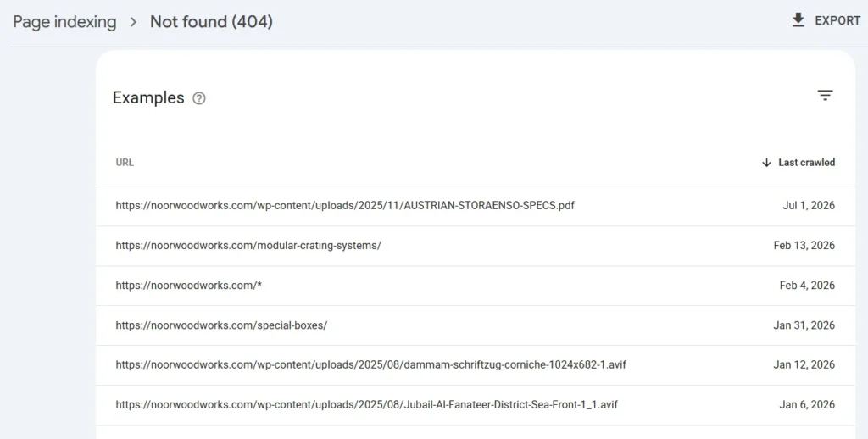The width and height of the screenshot is (868, 439).
Task: Select the special-boxes URL row
Action: pyautogui.click(x=475, y=325)
